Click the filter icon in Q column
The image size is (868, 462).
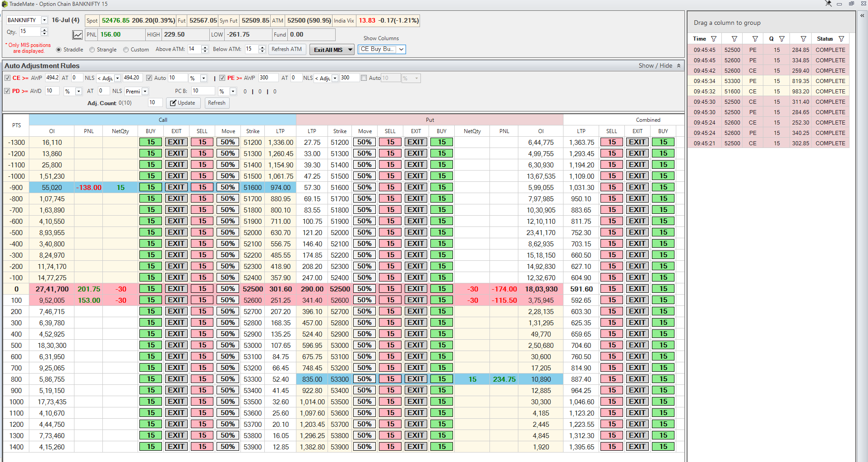tap(782, 39)
